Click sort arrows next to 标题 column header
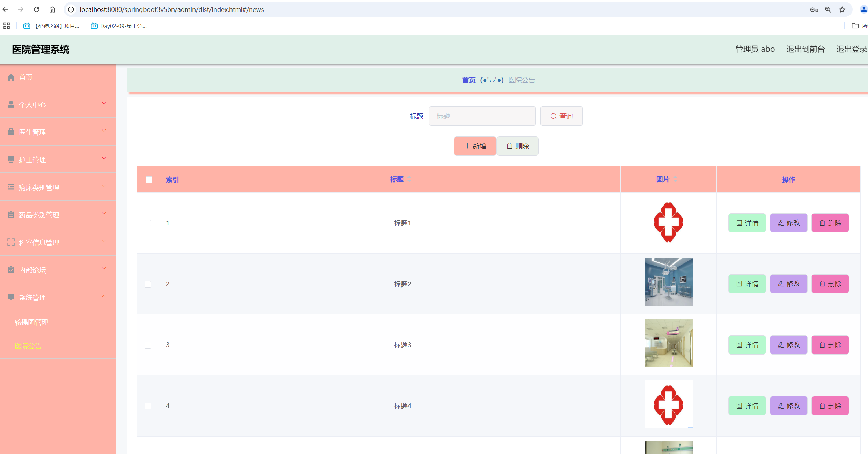The height and width of the screenshot is (454, 868). 409,179
